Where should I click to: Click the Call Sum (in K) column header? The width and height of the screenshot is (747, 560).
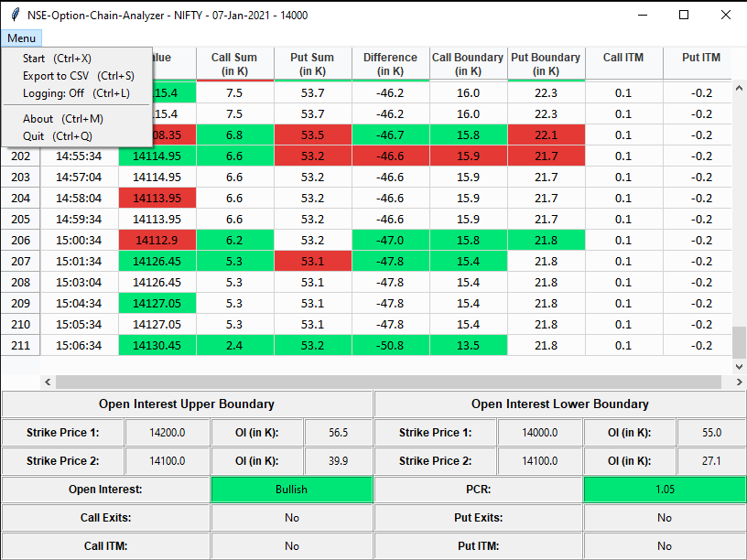tap(235, 64)
